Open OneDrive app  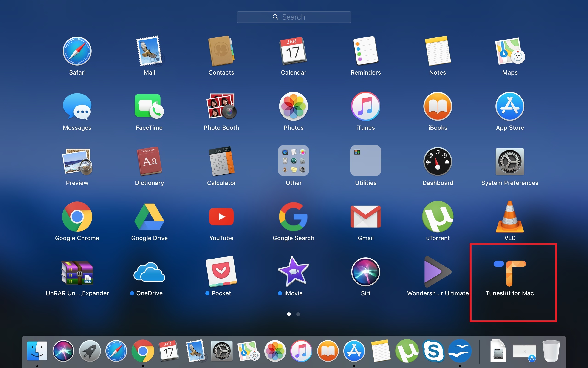click(x=149, y=272)
